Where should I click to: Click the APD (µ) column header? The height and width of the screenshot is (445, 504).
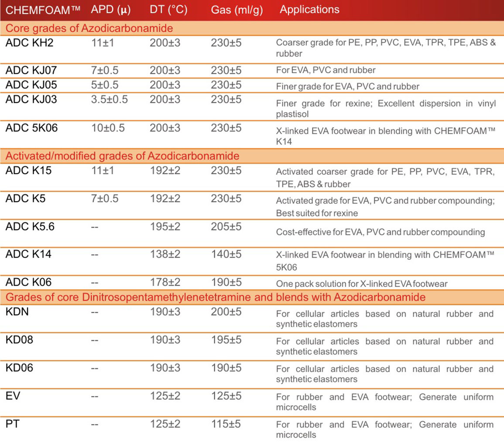pyautogui.click(x=111, y=10)
